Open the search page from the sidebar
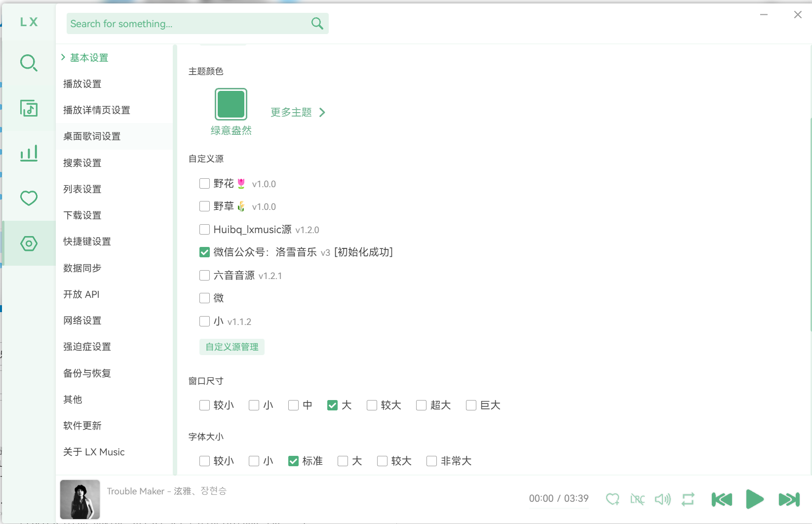Screen dimensions: 812x524 [29, 63]
